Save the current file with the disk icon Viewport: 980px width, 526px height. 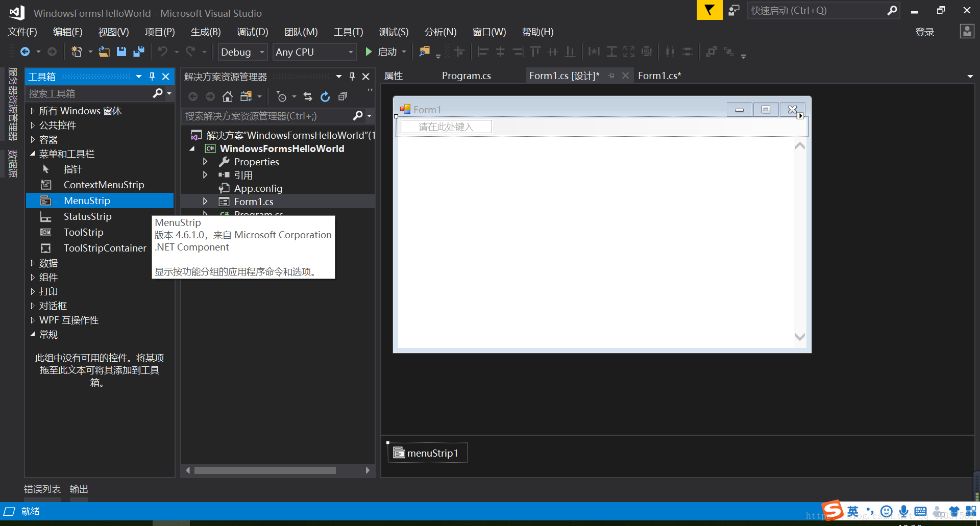tap(121, 52)
